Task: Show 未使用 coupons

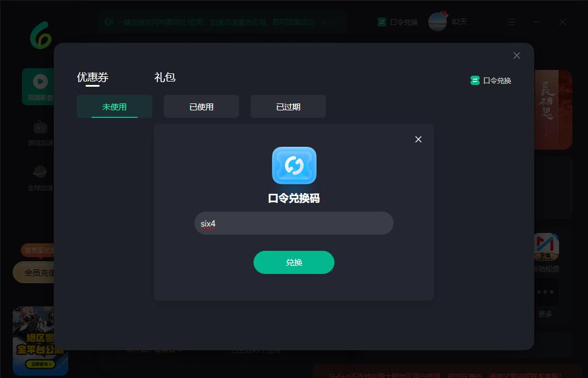Action: 115,107
